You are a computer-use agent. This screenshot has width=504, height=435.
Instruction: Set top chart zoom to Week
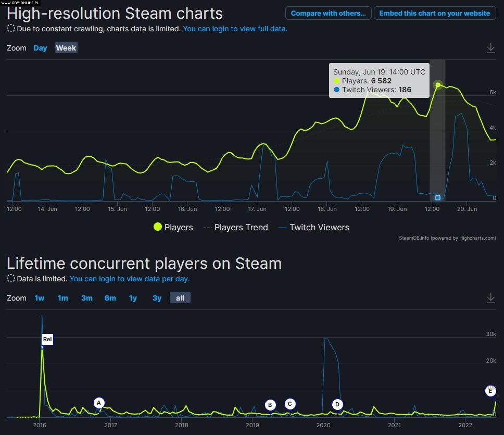click(x=66, y=48)
